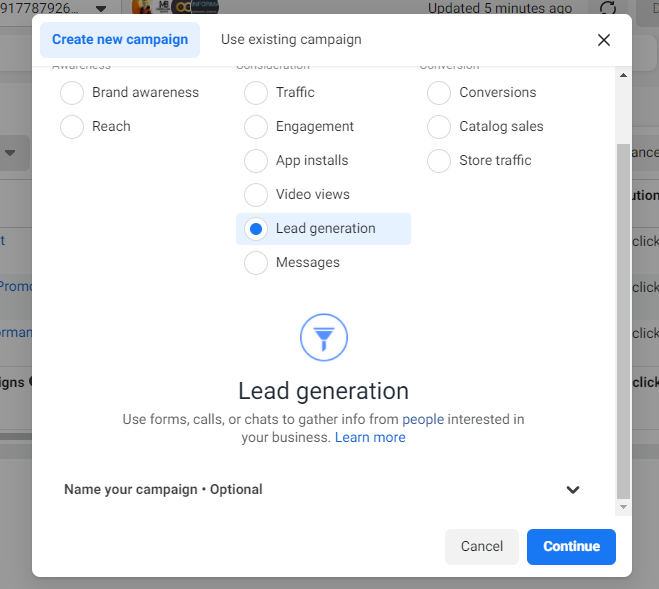
Task: Click the Updated 5 minutes ago text
Action: click(500, 8)
